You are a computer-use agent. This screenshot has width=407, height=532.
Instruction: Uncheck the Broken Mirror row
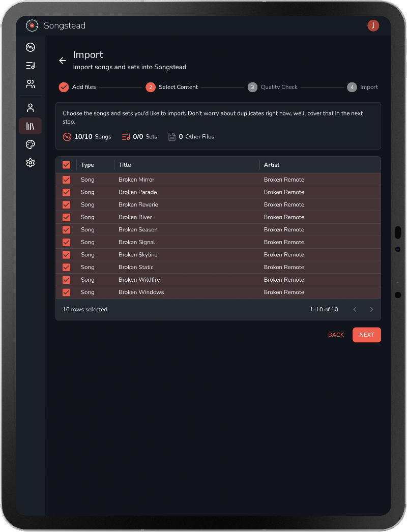(66, 180)
